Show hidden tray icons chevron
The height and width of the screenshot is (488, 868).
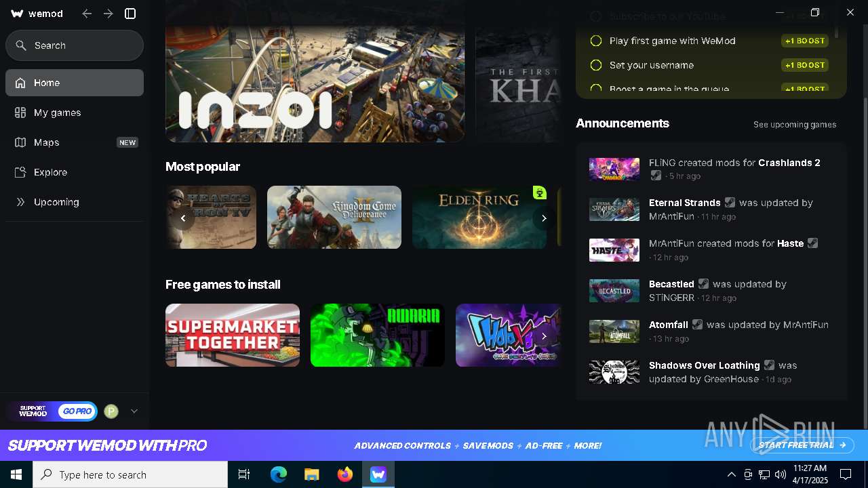pos(732,474)
